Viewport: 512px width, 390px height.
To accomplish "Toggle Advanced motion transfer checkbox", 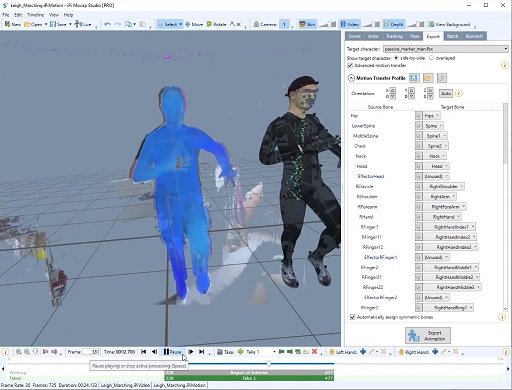I will (x=350, y=65).
